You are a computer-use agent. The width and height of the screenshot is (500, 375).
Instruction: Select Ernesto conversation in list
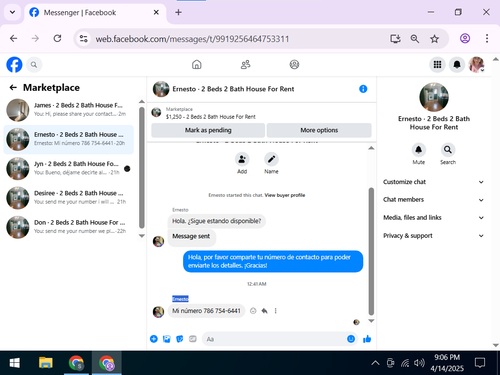pos(69,139)
